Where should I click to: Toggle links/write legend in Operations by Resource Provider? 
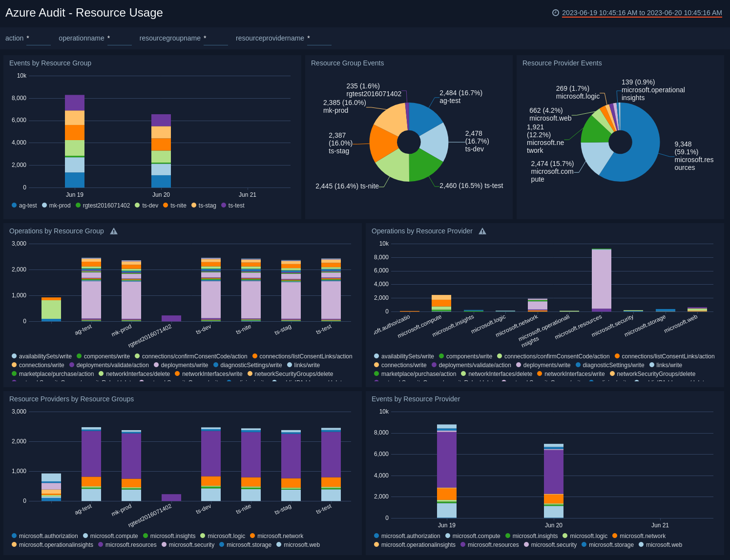666,365
